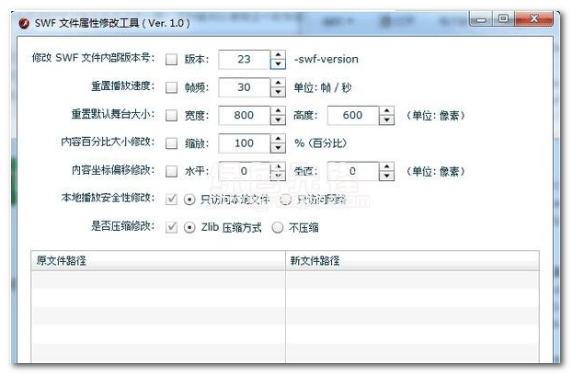571x374 pixels.
Task: Decrease the version value with down arrow
Action: coord(278,64)
